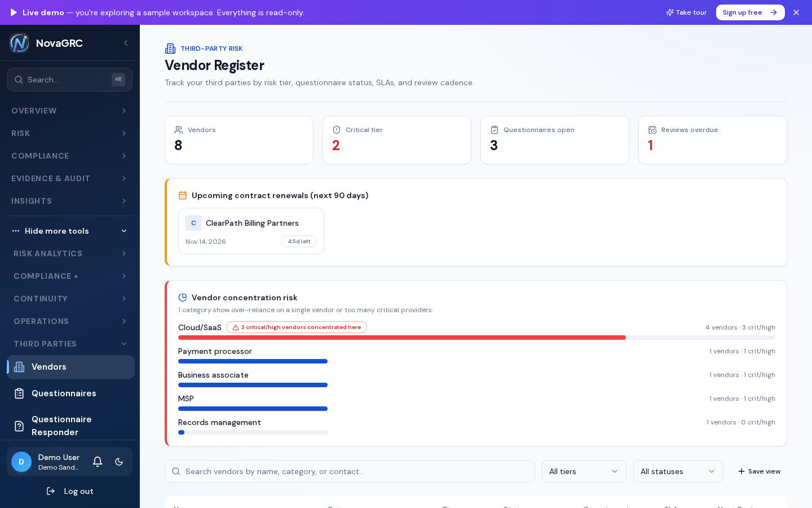Image resolution: width=812 pixels, height=508 pixels.
Task: Expand the COMPLIANCE section
Action: coord(69,156)
